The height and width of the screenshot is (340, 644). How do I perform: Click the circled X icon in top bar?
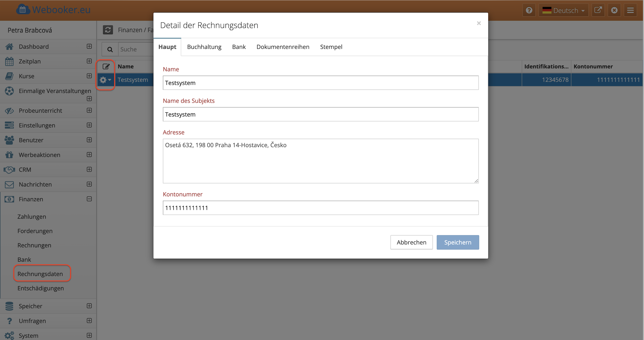pyautogui.click(x=614, y=10)
